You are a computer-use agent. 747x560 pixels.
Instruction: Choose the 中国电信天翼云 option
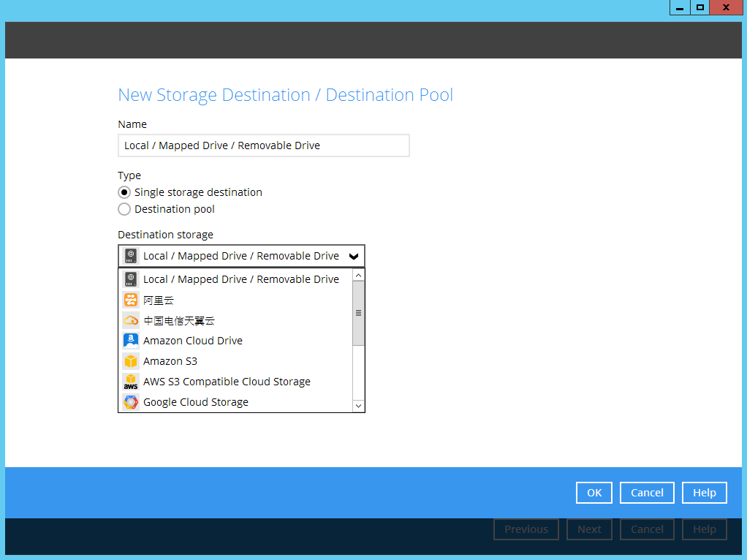[235, 320]
